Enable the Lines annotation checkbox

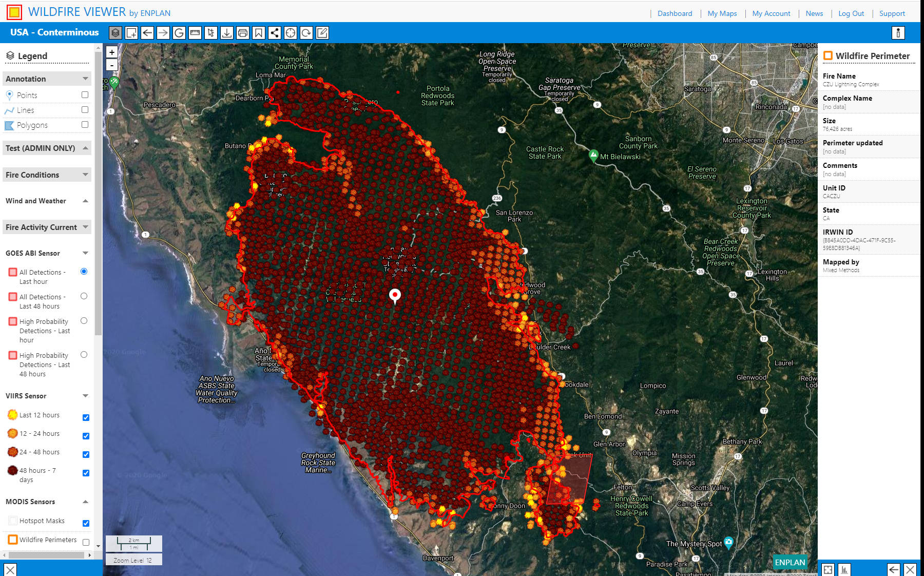[85, 110]
